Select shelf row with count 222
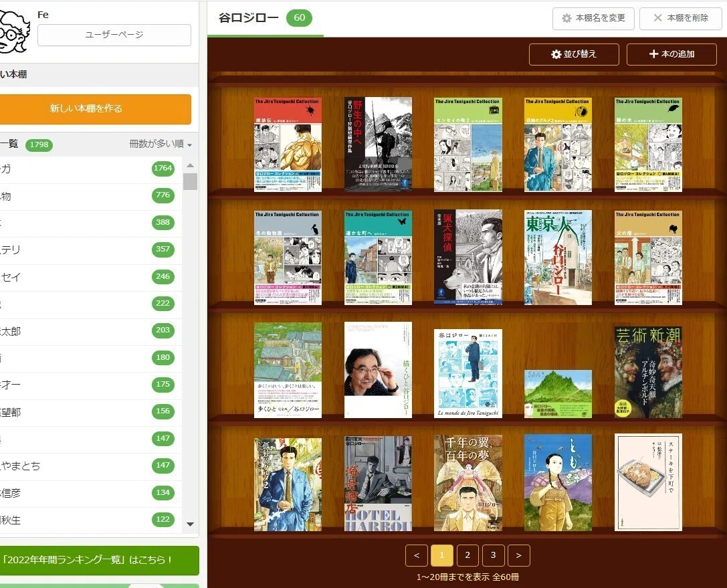Image resolution: width=727 pixels, height=588 pixels. point(90,304)
